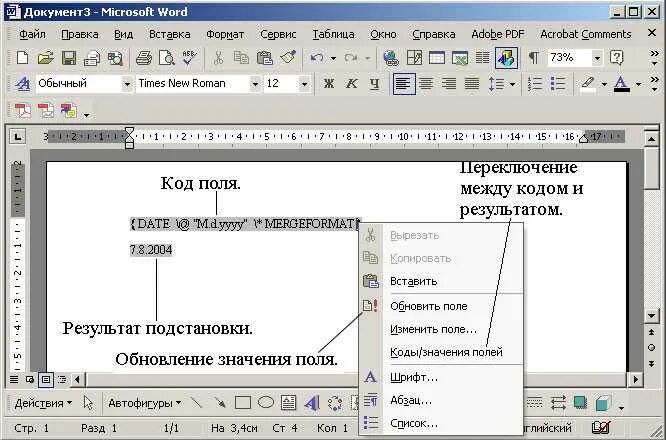Convert to Adobe PDF icon
The height and width of the screenshot is (440, 666).
tap(22, 111)
